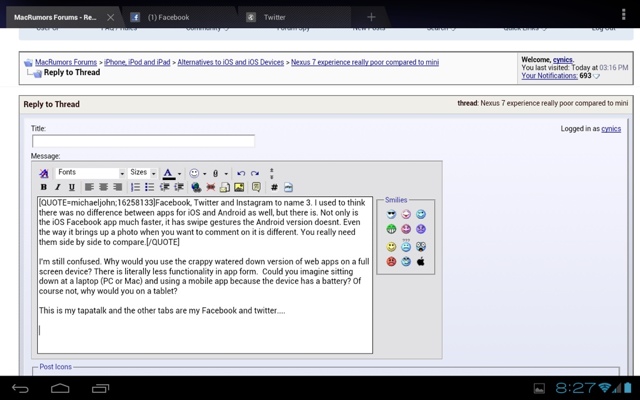Insert an unordered bullet list
The image size is (640, 400).
pos(149,187)
